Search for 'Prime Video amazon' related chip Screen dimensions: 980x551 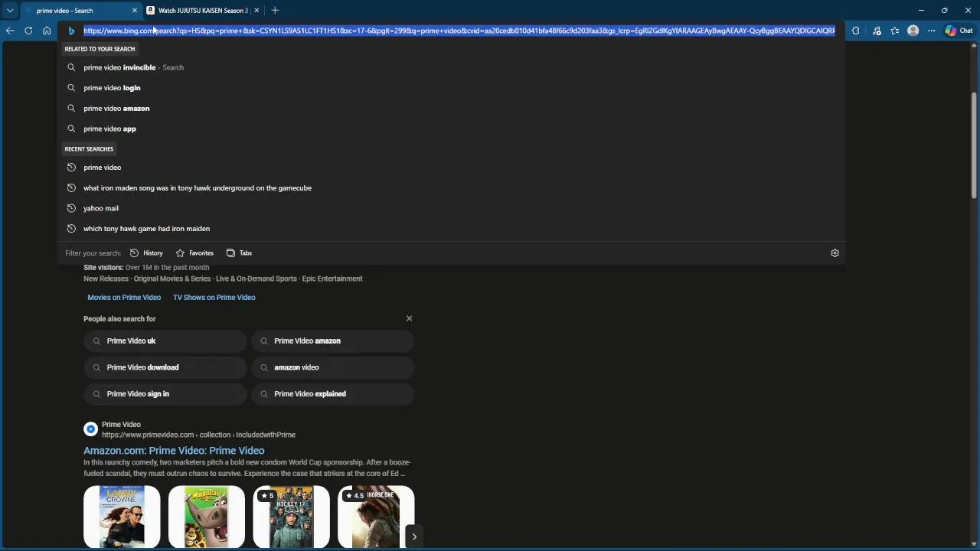point(332,341)
